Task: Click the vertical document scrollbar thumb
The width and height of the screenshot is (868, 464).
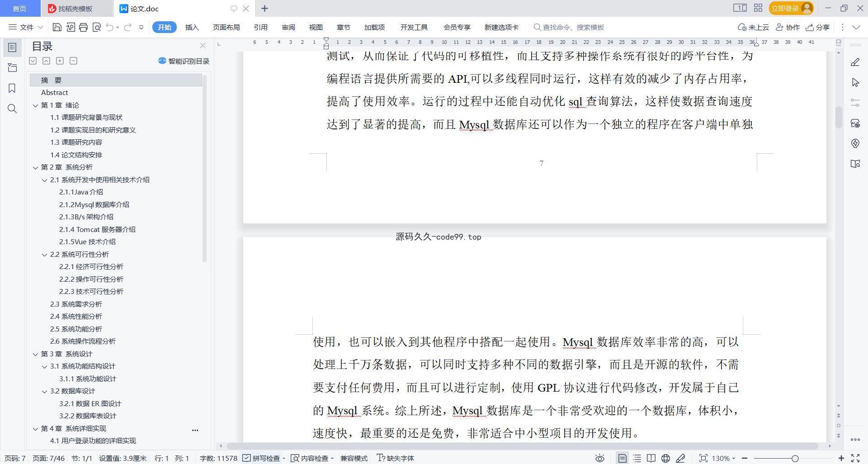Action: coord(838,117)
